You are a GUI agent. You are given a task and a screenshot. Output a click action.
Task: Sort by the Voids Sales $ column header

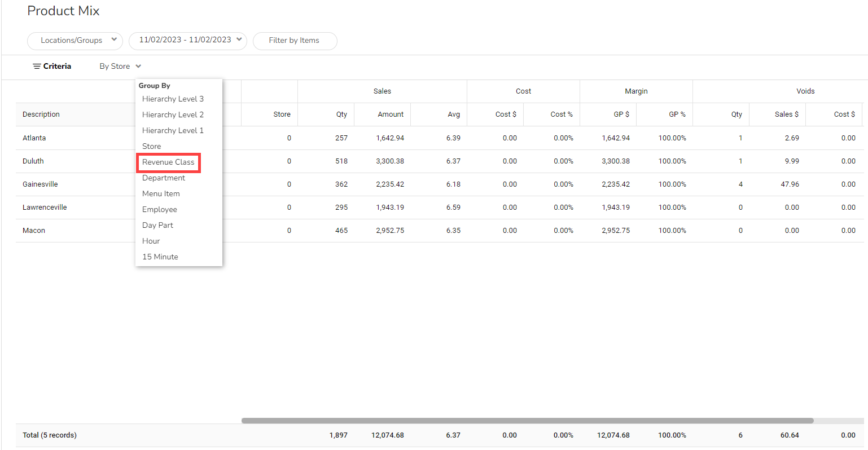tap(787, 114)
